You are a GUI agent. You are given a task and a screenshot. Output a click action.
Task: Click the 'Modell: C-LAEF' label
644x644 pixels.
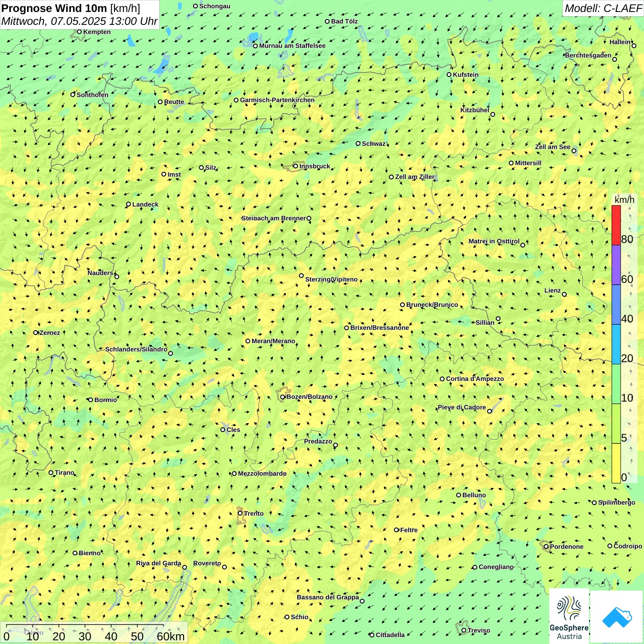[x=603, y=8]
